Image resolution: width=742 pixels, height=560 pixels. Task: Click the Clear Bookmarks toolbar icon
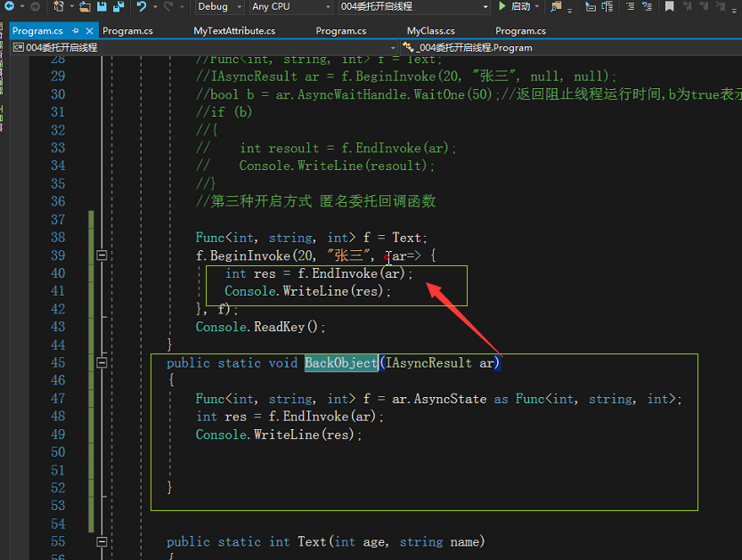pyautogui.click(x=721, y=6)
